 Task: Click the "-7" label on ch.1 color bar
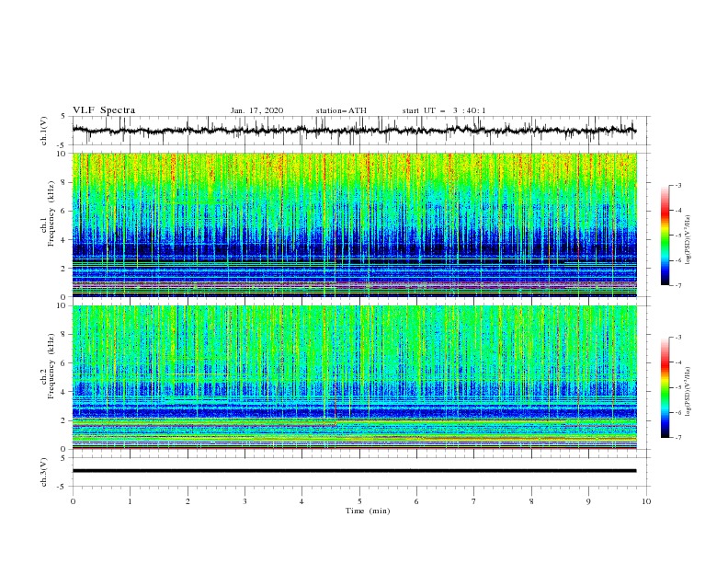pyautogui.click(x=678, y=285)
